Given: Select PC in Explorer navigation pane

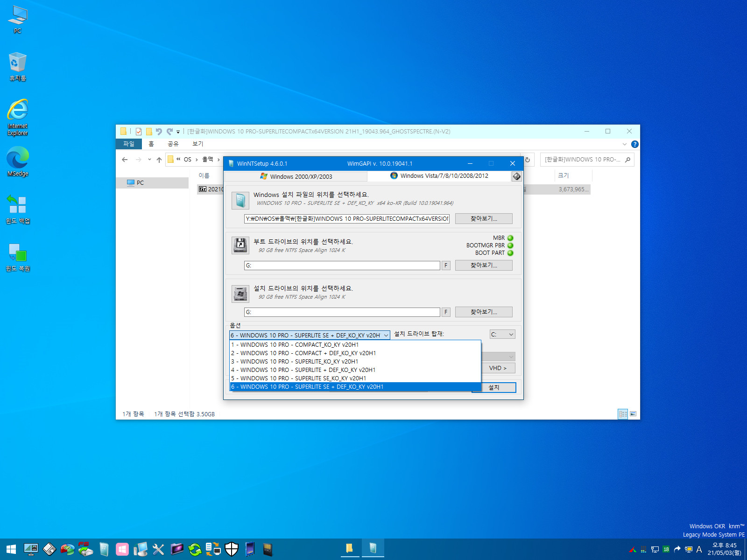Looking at the screenshot, I should coord(152,183).
